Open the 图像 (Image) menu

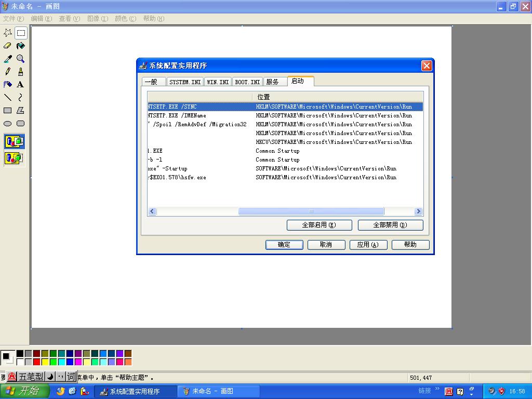(x=97, y=19)
